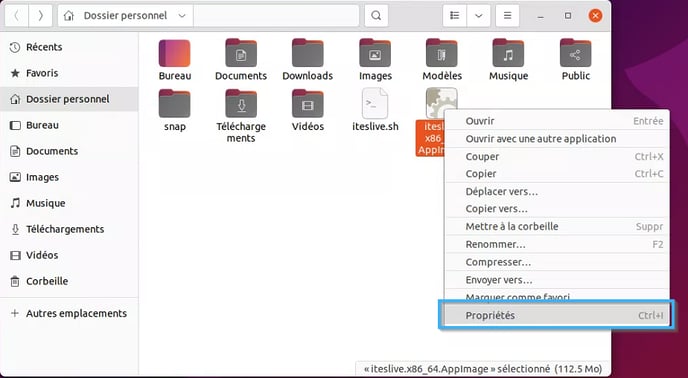This screenshot has width=688, height=378.
Task: Open Favoris in the sidebar
Action: click(x=69, y=73)
